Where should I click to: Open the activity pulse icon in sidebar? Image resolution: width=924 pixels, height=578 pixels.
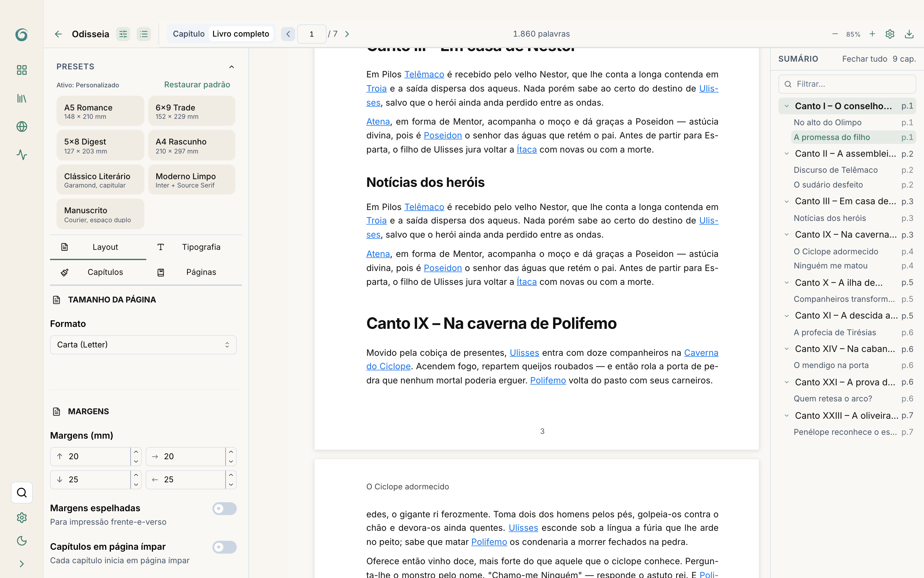(22, 155)
